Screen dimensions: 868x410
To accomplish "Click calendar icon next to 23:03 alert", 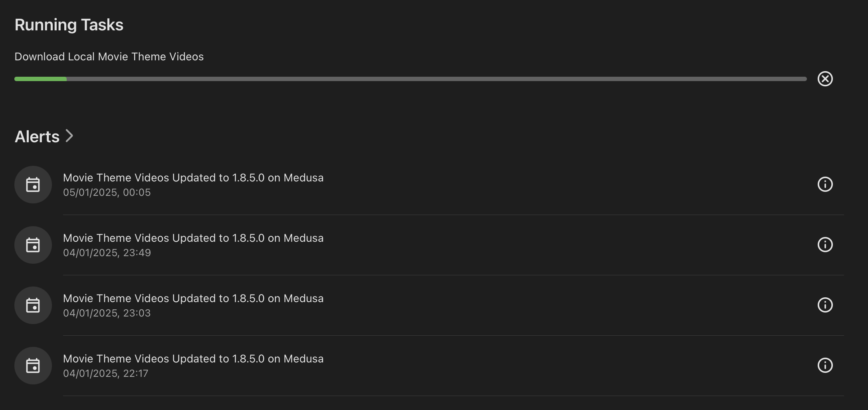I will [33, 305].
